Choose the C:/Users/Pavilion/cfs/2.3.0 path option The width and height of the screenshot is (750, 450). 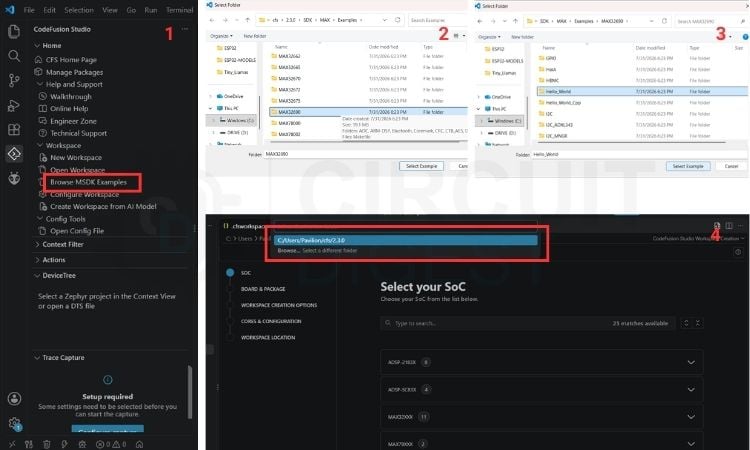(x=406, y=241)
